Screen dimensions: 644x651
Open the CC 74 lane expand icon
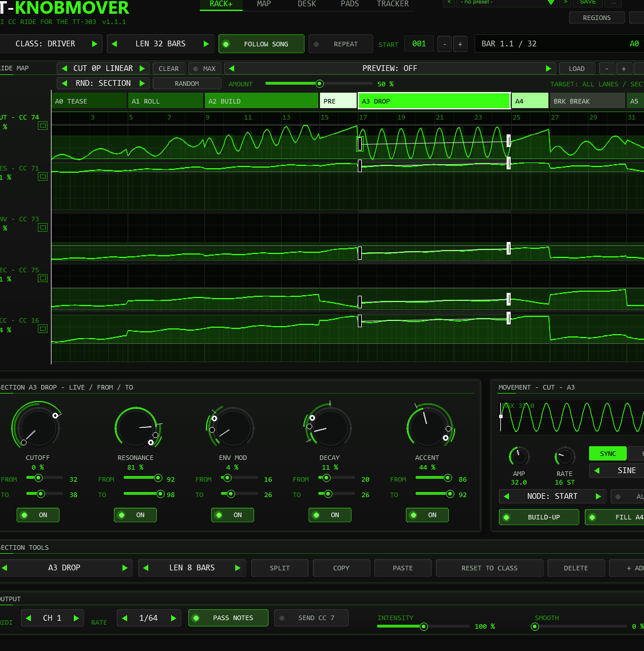point(43,126)
